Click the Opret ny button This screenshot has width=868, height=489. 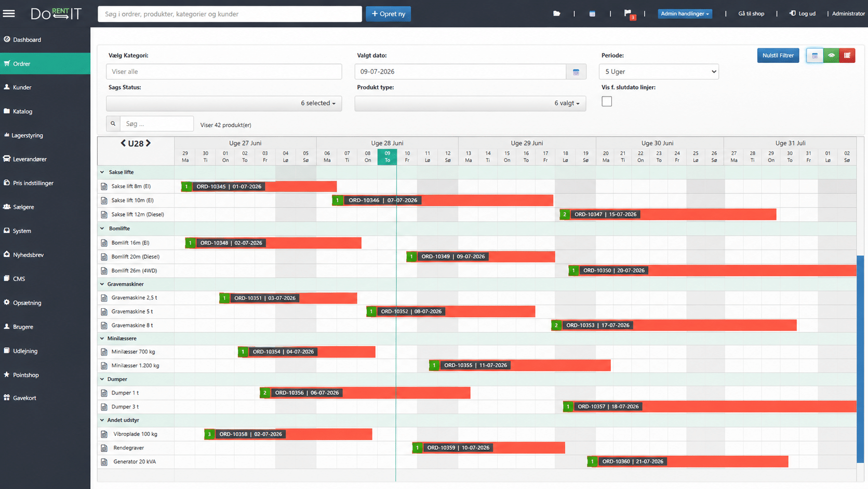[x=388, y=14]
